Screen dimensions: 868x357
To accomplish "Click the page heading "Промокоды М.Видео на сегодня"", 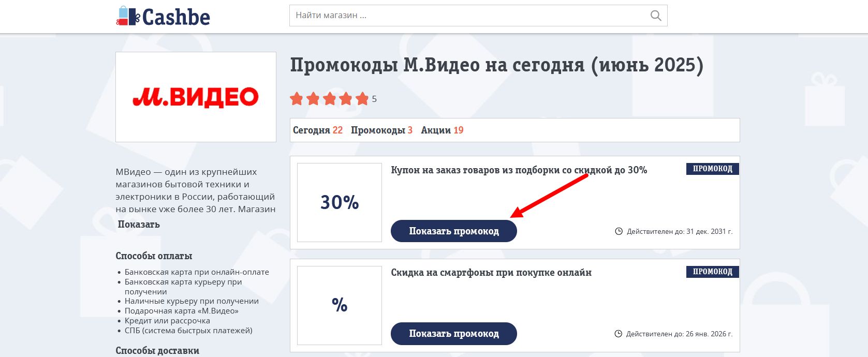I will (497, 66).
